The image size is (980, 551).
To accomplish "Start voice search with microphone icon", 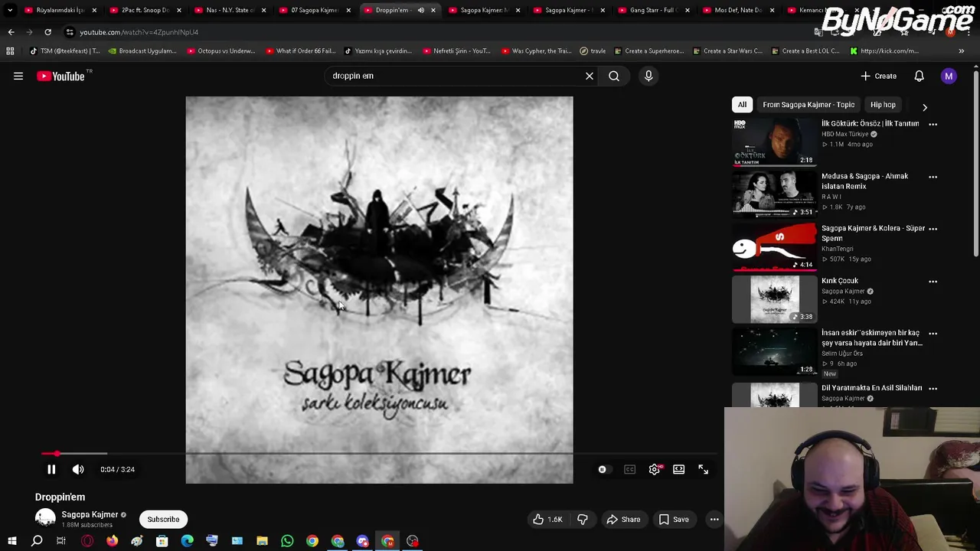I will click(648, 76).
